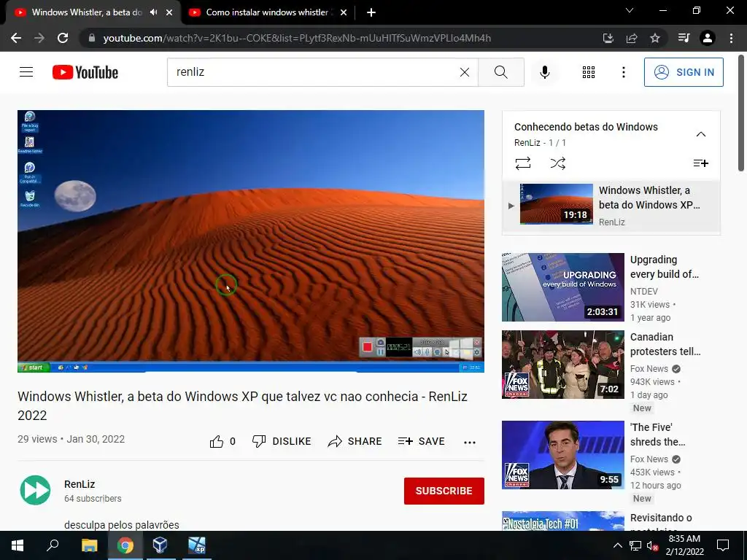
Task: Reload the page
Action: (63, 38)
